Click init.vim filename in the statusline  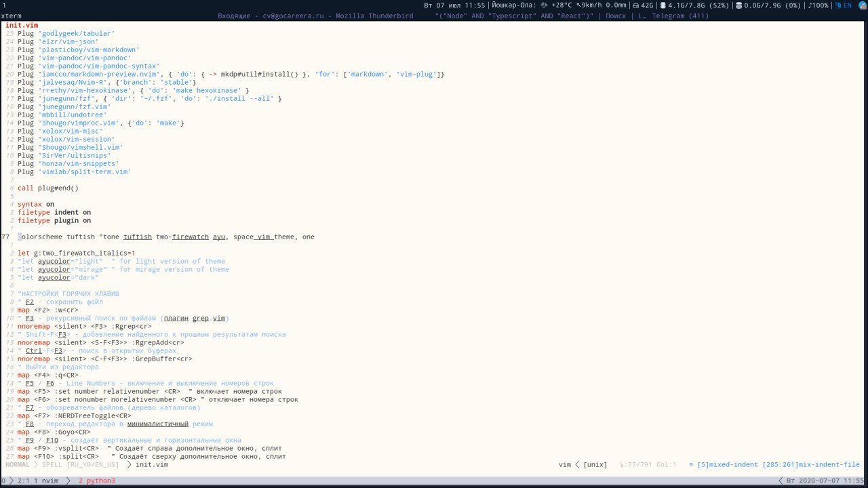tap(152, 464)
